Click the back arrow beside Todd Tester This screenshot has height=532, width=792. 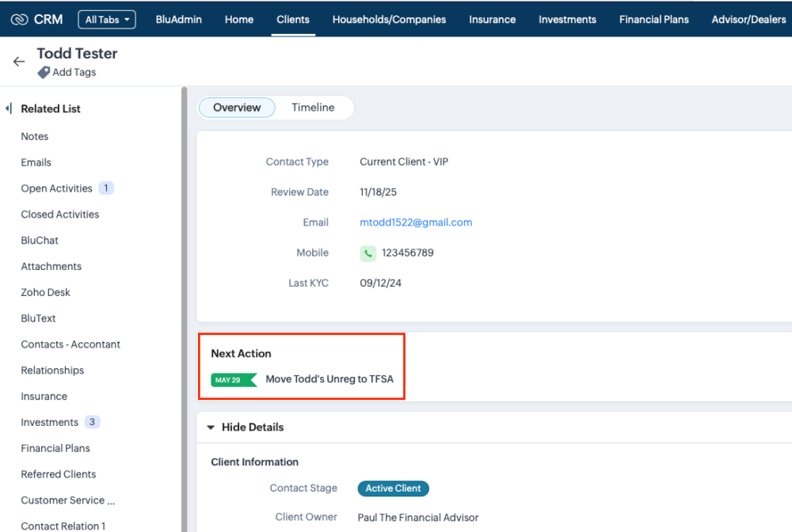click(x=19, y=62)
